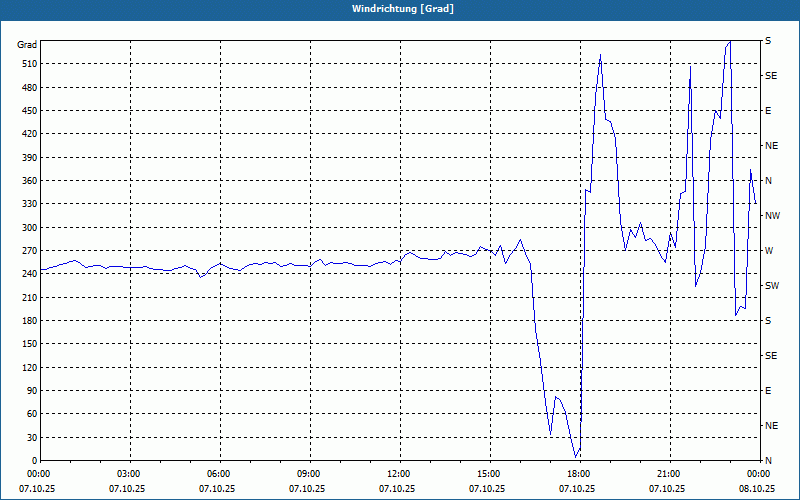
Task: Click the 07.10.25 date under 12:00
Action: 397,489
